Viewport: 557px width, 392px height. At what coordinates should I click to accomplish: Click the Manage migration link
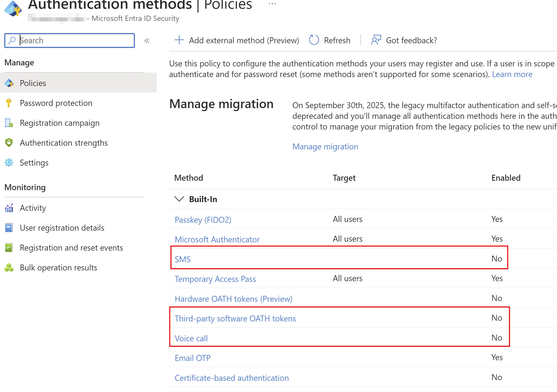tap(325, 146)
